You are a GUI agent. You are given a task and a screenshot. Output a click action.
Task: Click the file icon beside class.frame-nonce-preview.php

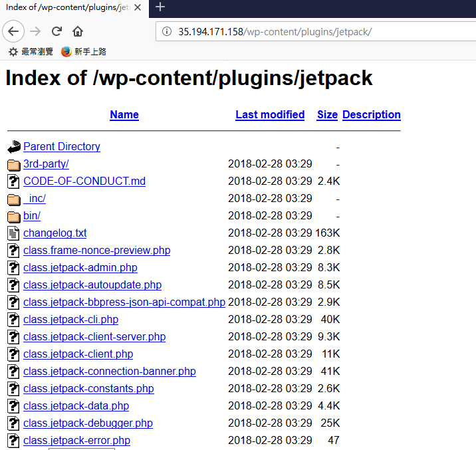click(13, 251)
